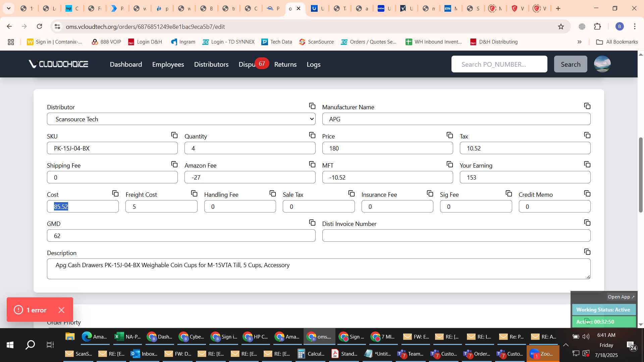Open the Distributor dropdown
The width and height of the screenshot is (644, 362).
181,119
